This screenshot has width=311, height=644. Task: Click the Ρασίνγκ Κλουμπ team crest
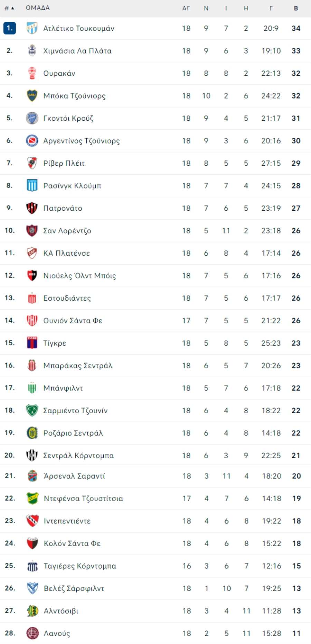(32, 186)
